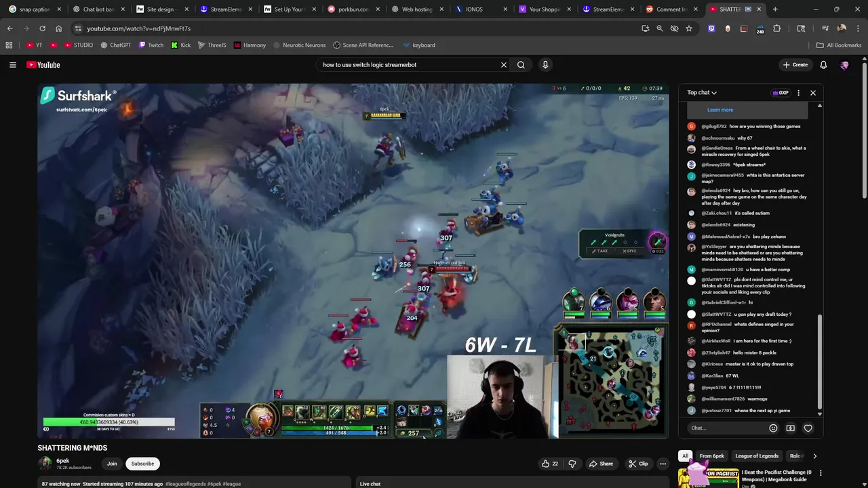Open the Chrome apps grid shortcut

tap(9, 45)
